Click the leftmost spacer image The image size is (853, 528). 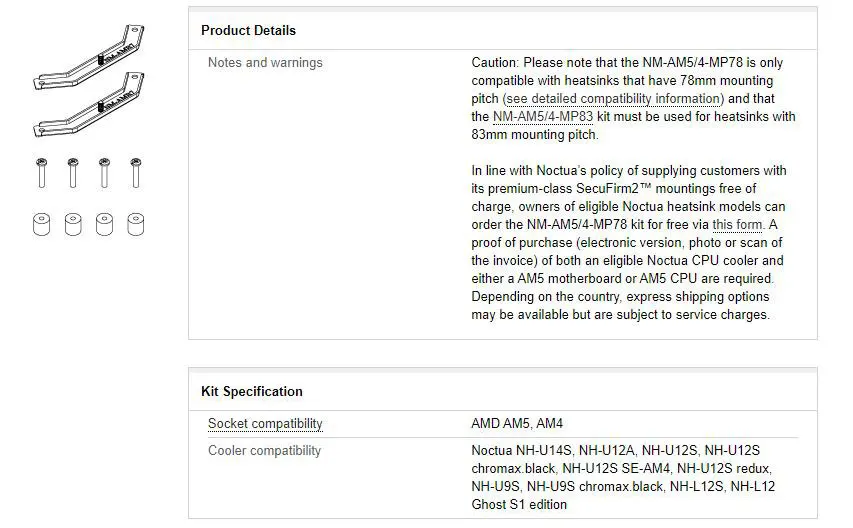coord(41,223)
